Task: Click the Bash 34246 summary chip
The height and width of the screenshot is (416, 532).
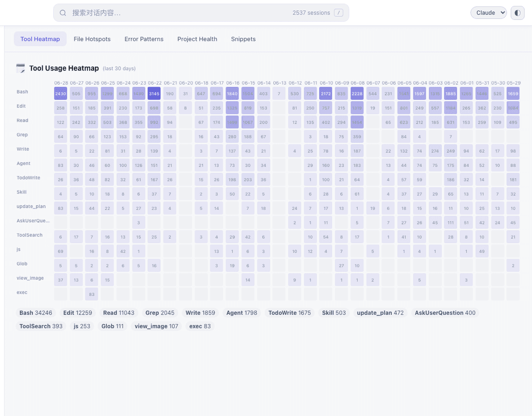Action: click(35, 313)
